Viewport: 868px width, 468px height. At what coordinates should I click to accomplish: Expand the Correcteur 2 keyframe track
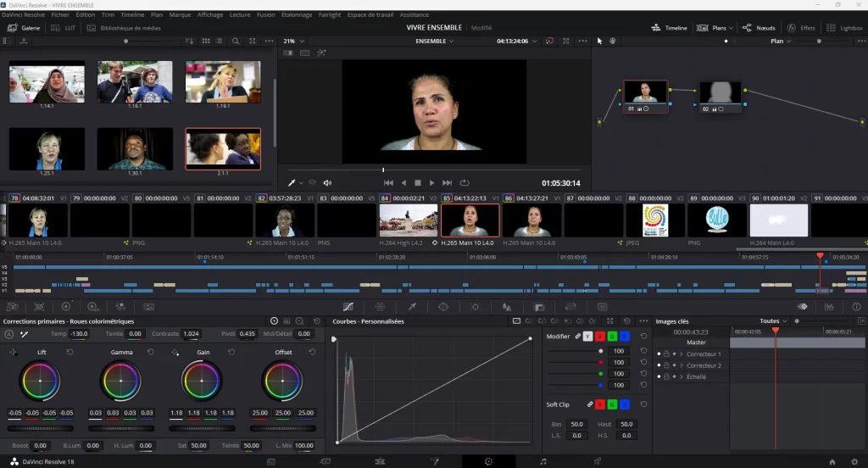coord(682,365)
